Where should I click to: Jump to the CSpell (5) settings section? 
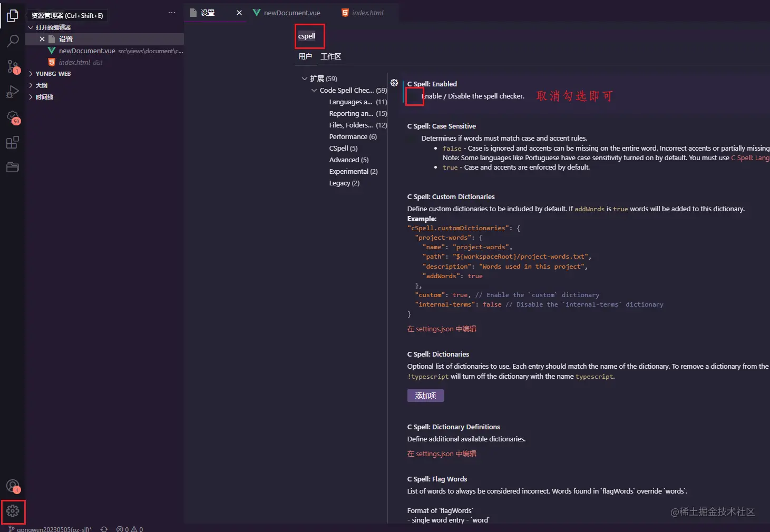click(343, 148)
